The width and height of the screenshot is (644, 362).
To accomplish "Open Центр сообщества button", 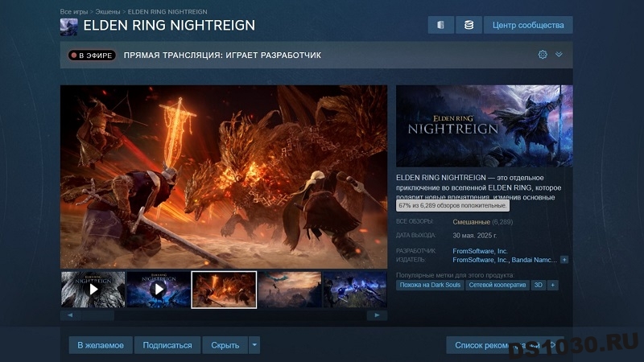I will click(x=528, y=25).
